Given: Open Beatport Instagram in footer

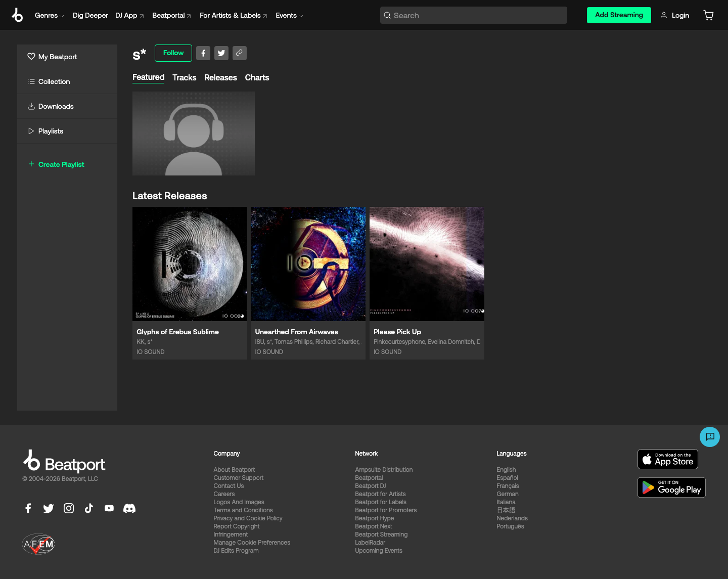Looking at the screenshot, I should [69, 508].
